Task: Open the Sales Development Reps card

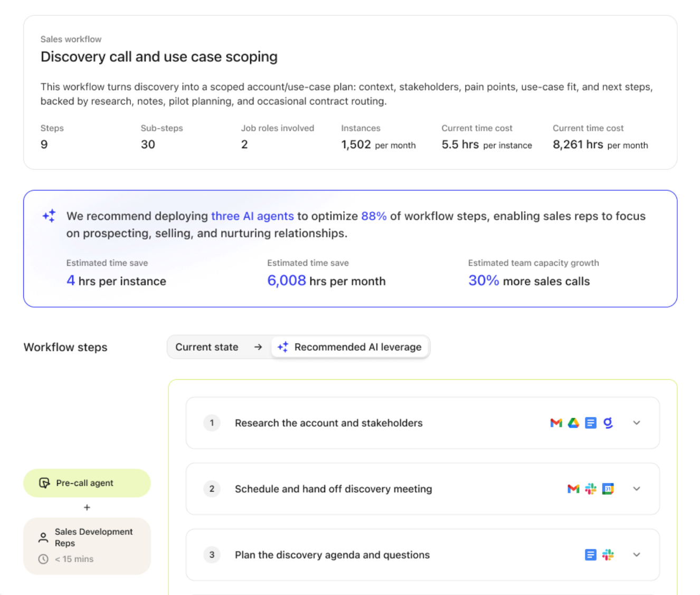Action: coord(87,546)
